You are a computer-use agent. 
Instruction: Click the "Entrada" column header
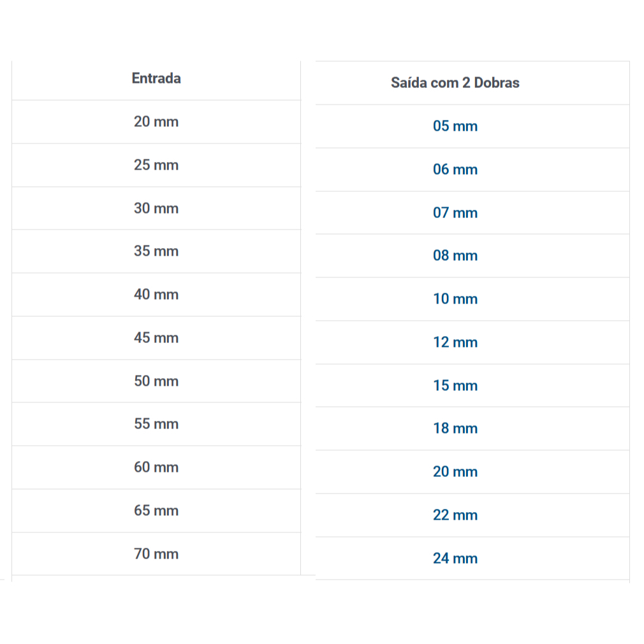[156, 78]
